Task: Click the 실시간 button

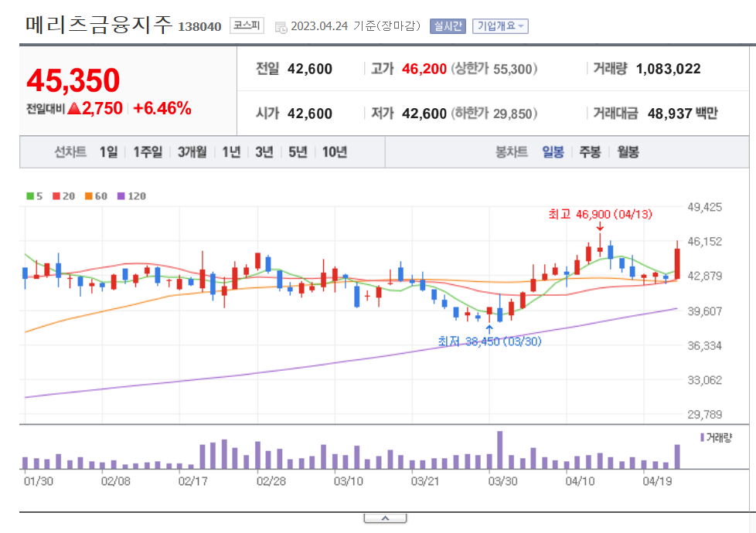Action: pos(448,26)
